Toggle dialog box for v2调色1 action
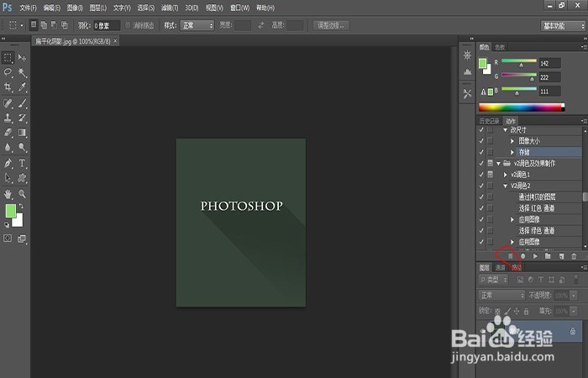This screenshot has height=378, width=588. click(490, 175)
